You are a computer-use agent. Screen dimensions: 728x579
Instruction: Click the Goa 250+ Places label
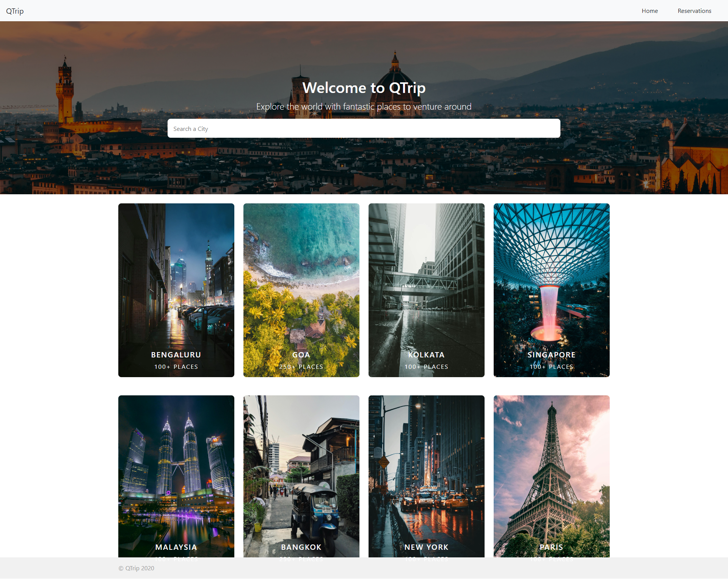tap(301, 360)
